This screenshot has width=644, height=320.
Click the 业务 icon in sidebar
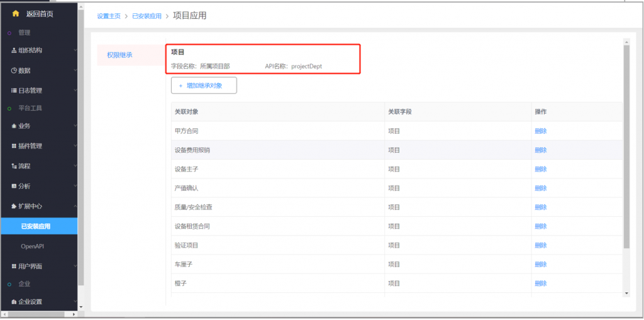point(14,126)
